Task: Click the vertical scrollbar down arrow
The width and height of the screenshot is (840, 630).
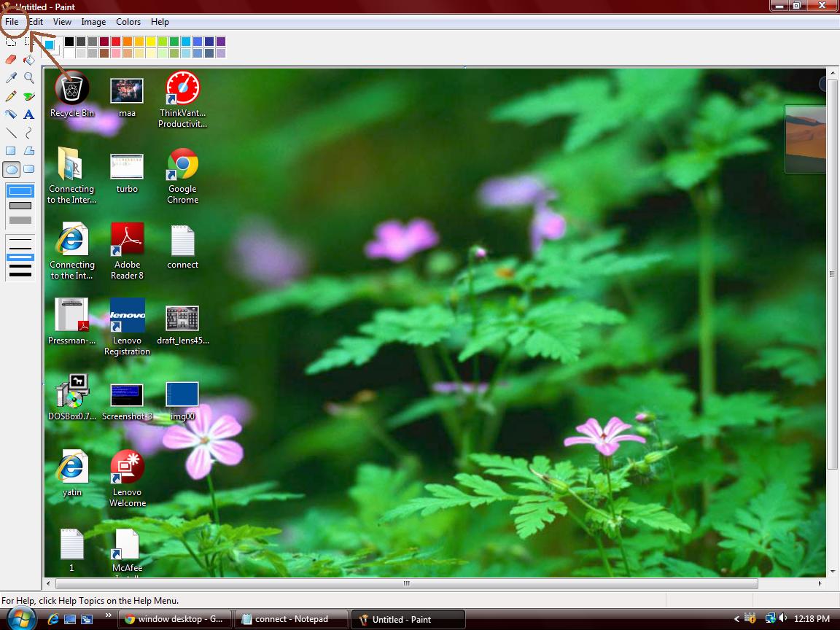Action: [831, 572]
